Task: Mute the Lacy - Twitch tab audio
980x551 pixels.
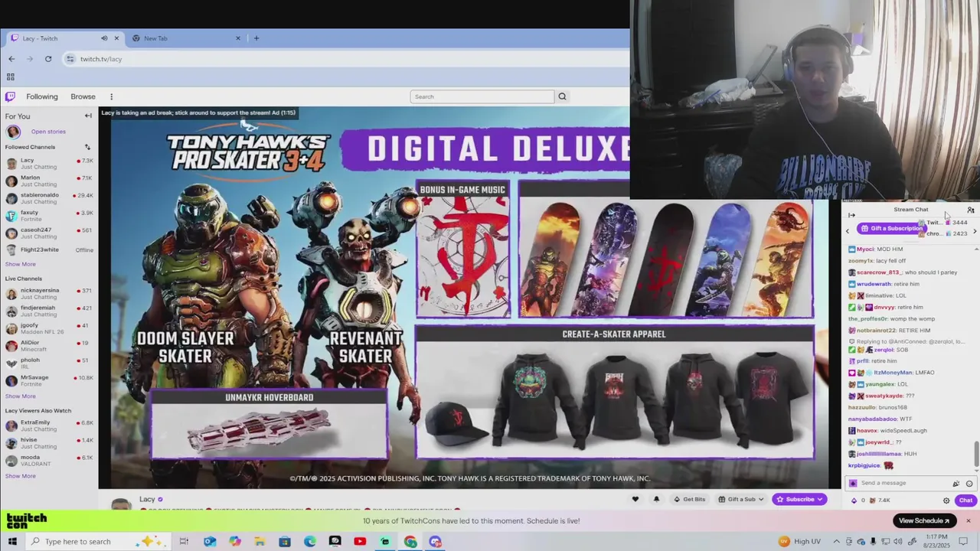Action: pyautogui.click(x=104, y=38)
